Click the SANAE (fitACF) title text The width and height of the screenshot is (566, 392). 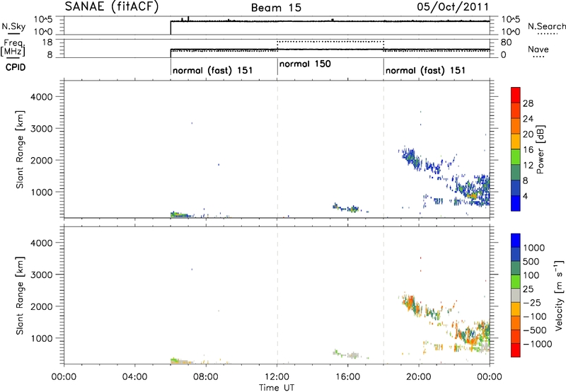click(x=112, y=7)
